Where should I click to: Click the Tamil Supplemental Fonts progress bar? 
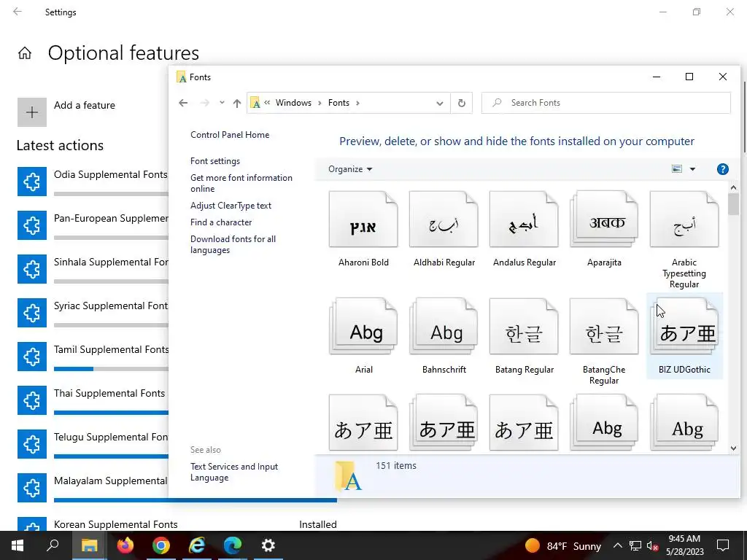[x=111, y=369]
